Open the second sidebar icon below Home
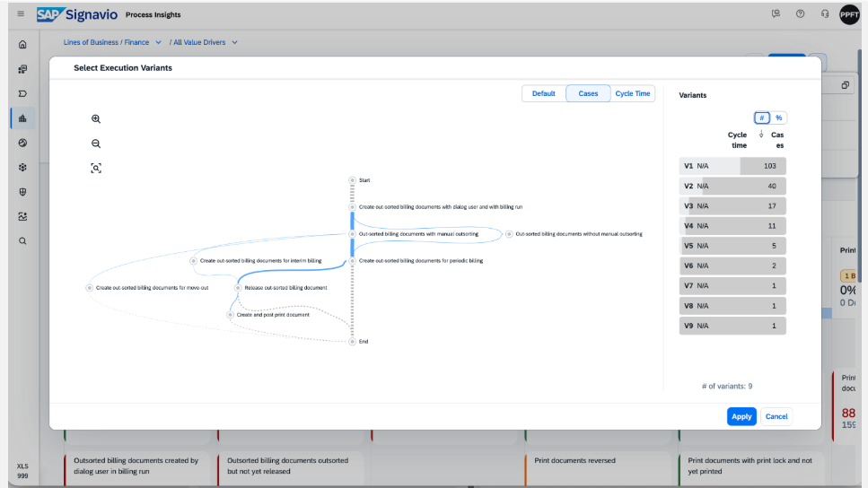Image resolution: width=868 pixels, height=488 pixels. (22, 69)
